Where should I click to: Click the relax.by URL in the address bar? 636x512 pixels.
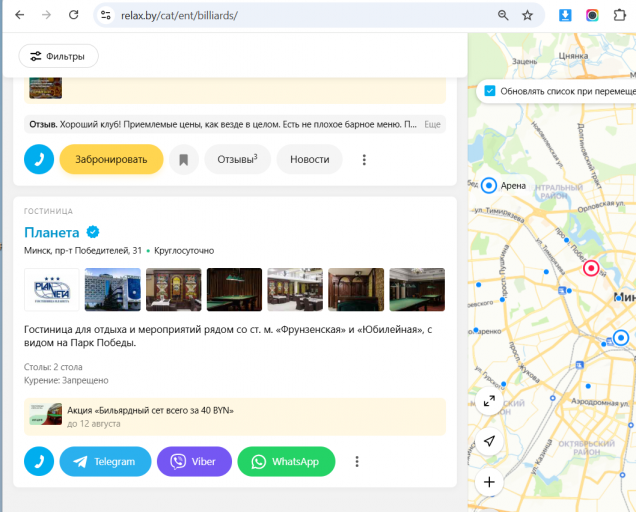tap(179, 15)
